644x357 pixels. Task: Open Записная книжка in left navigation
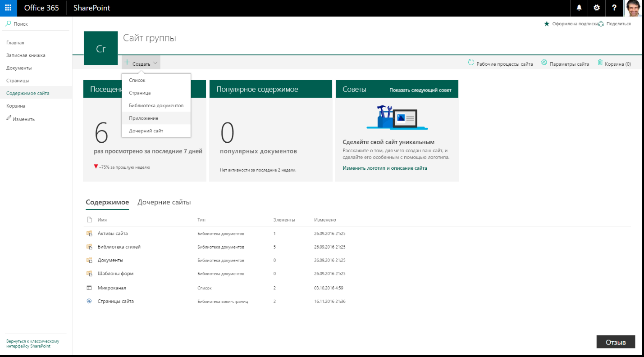[26, 55]
